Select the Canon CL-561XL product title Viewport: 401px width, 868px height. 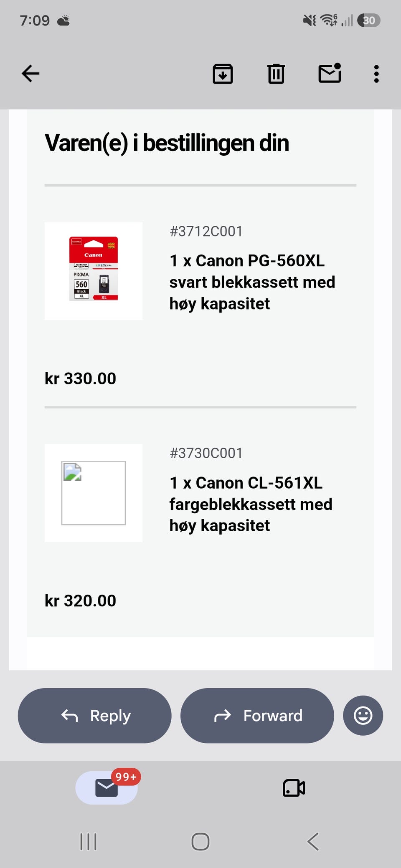[251, 504]
